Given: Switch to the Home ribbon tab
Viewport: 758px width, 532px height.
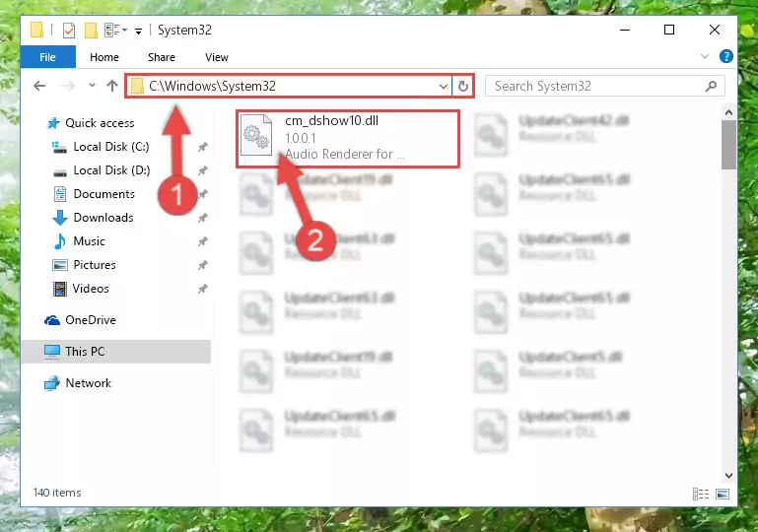Looking at the screenshot, I should point(104,57).
